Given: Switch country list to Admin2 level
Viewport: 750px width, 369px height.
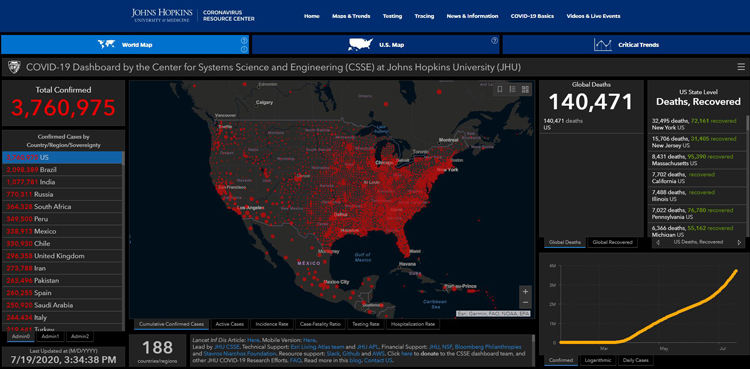Looking at the screenshot, I should [x=80, y=336].
